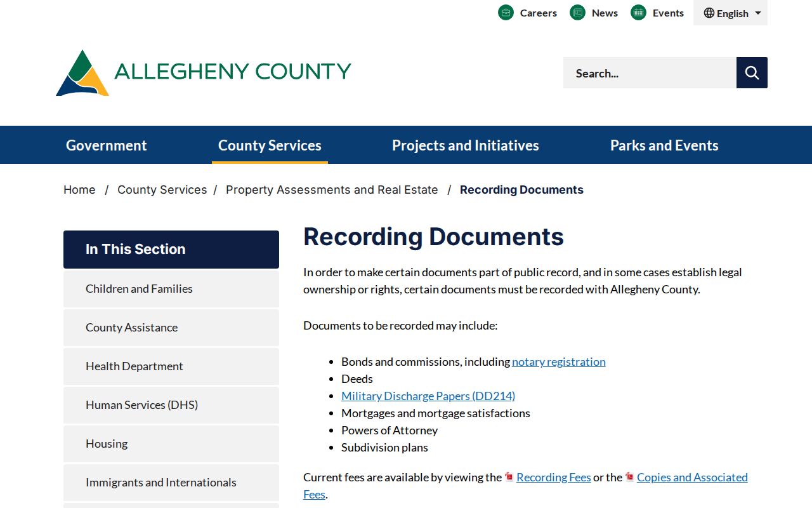812x508 pixels.
Task: Click the News link
Action: pos(605,13)
